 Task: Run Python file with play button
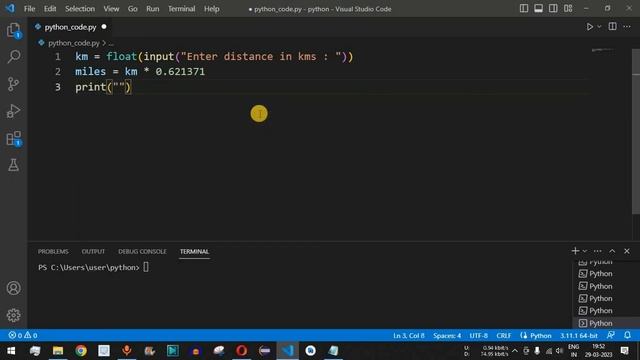click(589, 27)
